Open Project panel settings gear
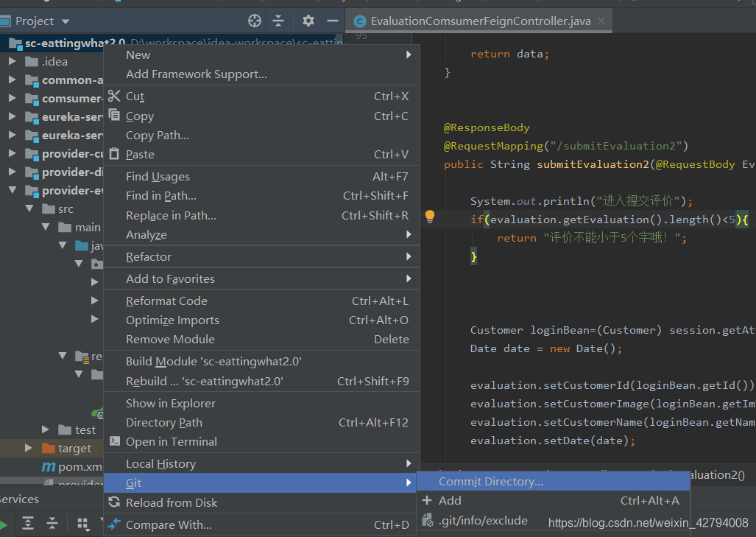The width and height of the screenshot is (756, 537). pos(308,21)
